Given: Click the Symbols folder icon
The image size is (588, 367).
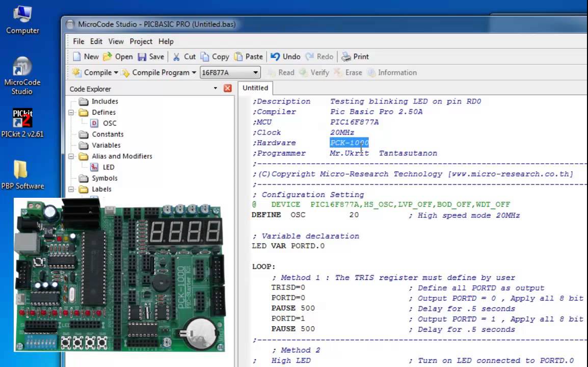Looking at the screenshot, I should (84, 178).
